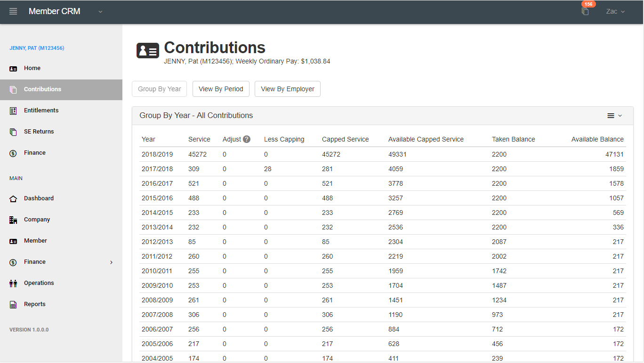This screenshot has width=644, height=363.
Task: Click the Company building icon
Action: (x=13, y=220)
